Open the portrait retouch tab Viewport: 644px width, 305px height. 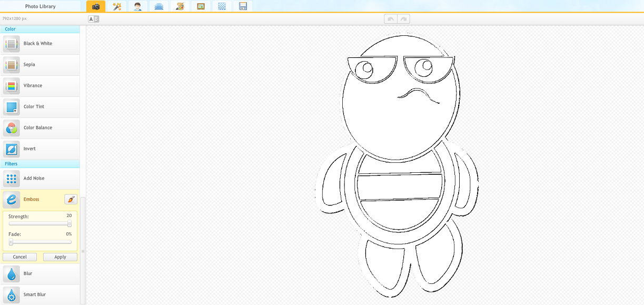tap(138, 6)
